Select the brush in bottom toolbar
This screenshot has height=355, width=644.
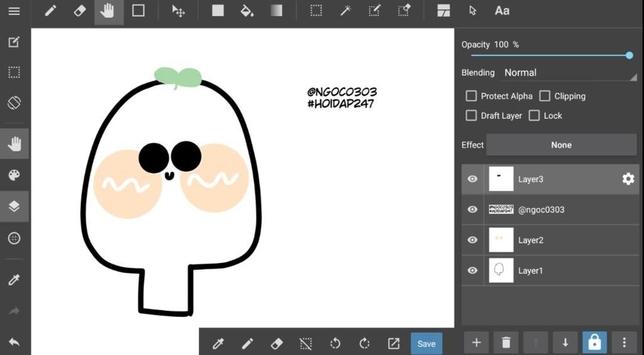pos(247,344)
